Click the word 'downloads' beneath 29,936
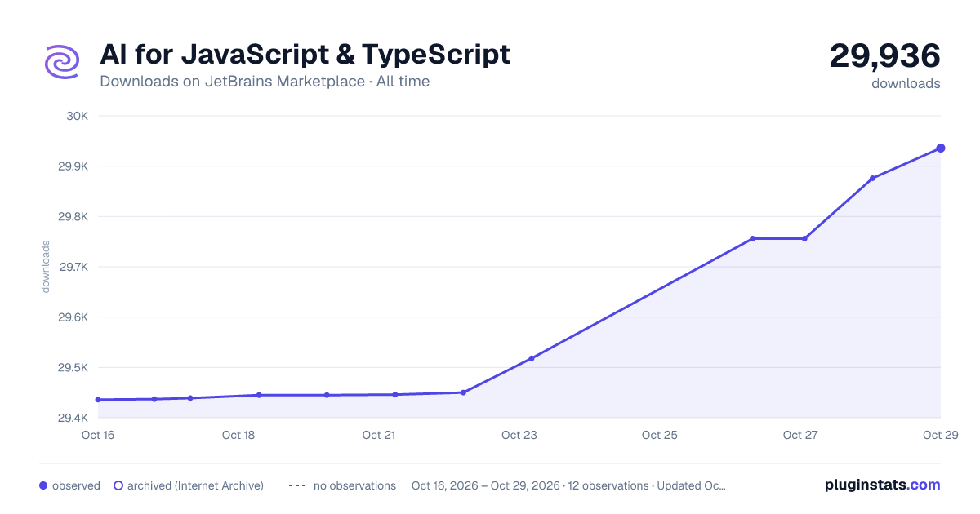This screenshot has height=514, width=980. 906,83
